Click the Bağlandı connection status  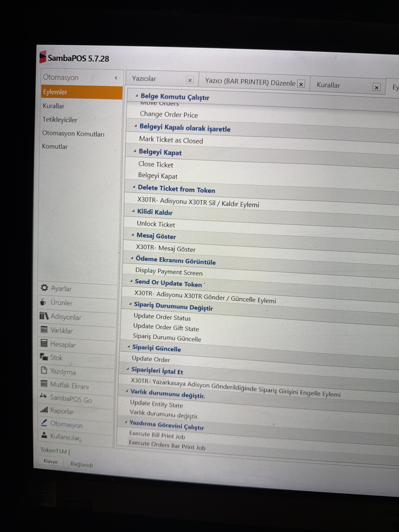[82, 464]
